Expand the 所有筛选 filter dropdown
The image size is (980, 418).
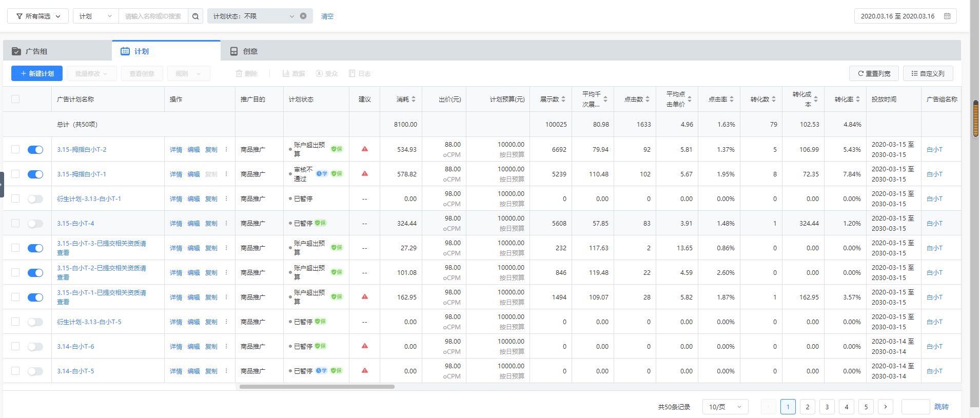38,16
